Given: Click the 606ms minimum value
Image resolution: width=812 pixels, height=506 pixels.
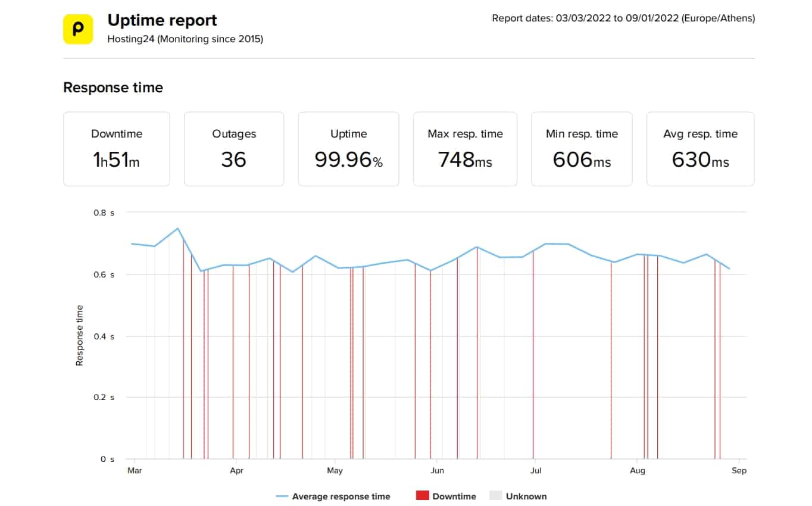Looking at the screenshot, I should pos(582,160).
